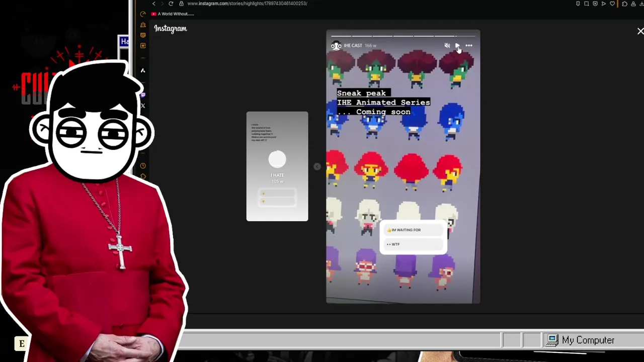Click the 'Sneak peak' caption text
644x362 pixels.
tap(362, 93)
